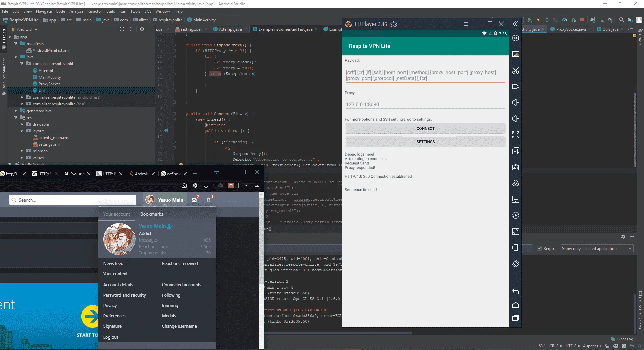The width and height of the screenshot is (644, 350).
Task: Click Search Everywhere magnifier in Android Studio
Action: pos(622,20)
